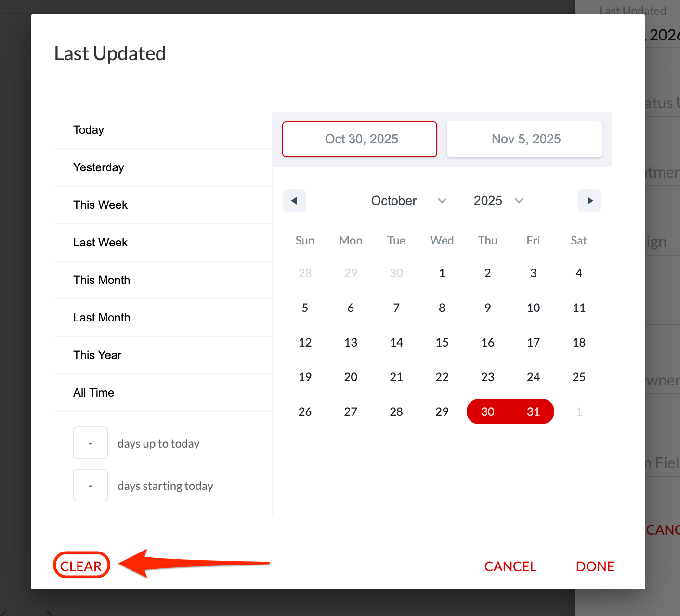Image resolution: width=680 pixels, height=616 pixels.
Task: Choose Last Month preset range
Action: [x=102, y=318]
